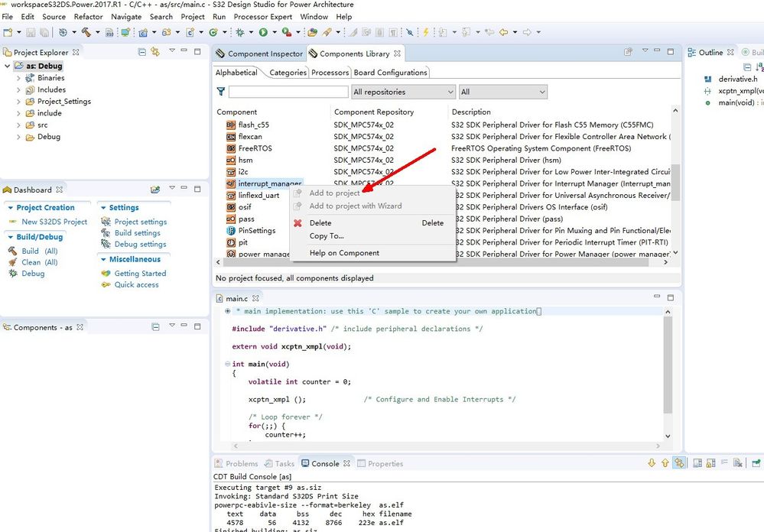Toggle highlighted console scroll-link button
The width and height of the screenshot is (764, 532).
(679, 463)
